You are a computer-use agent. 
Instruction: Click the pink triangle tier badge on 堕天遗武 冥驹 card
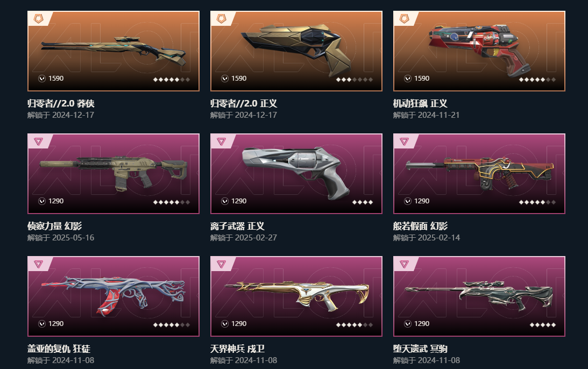404,264
